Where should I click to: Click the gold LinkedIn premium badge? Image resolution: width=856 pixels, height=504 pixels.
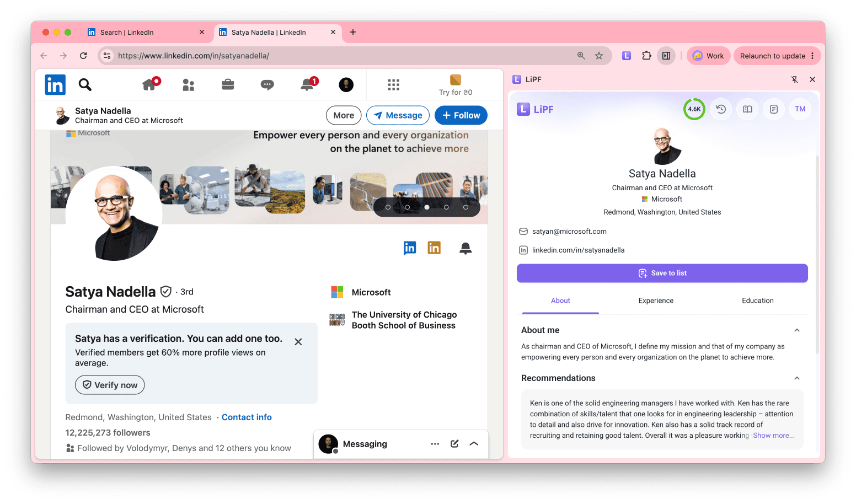434,248
